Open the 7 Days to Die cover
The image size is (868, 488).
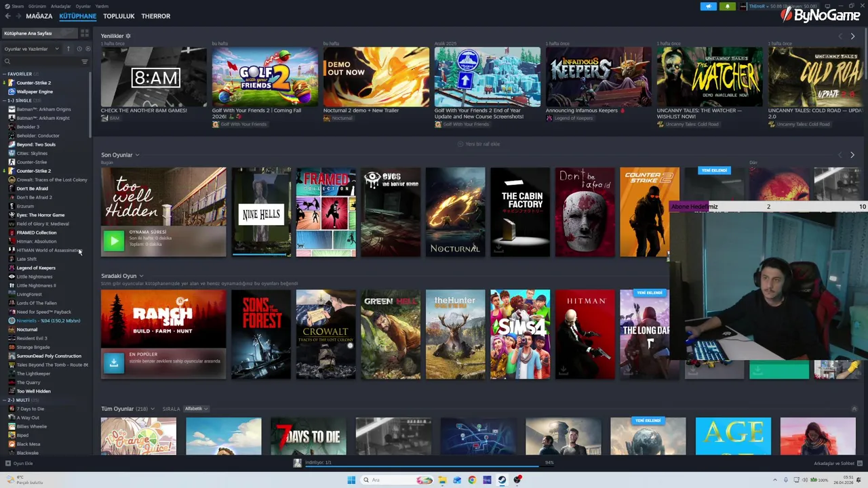point(309,436)
